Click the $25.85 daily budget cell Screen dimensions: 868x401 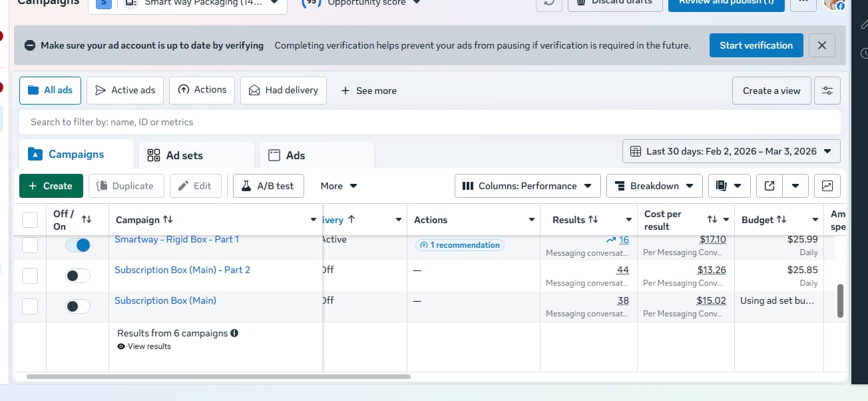pyautogui.click(x=802, y=270)
